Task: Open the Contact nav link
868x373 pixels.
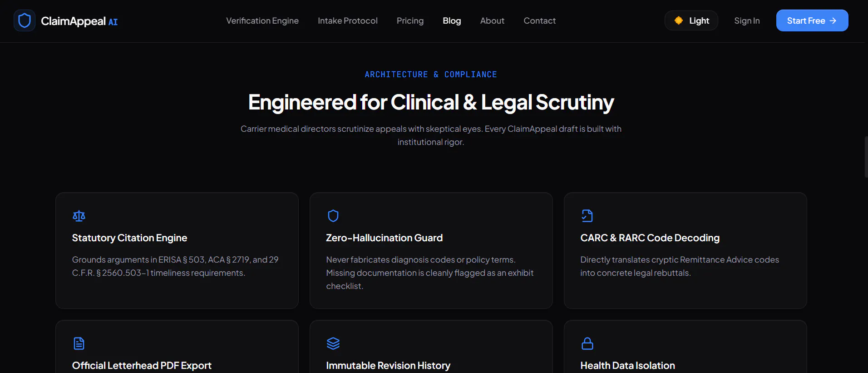Action: 539,20
